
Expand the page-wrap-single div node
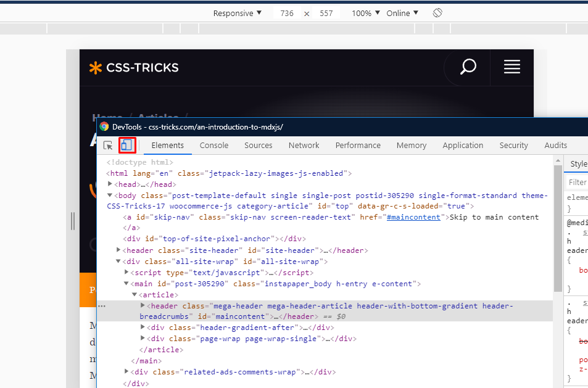143,338
